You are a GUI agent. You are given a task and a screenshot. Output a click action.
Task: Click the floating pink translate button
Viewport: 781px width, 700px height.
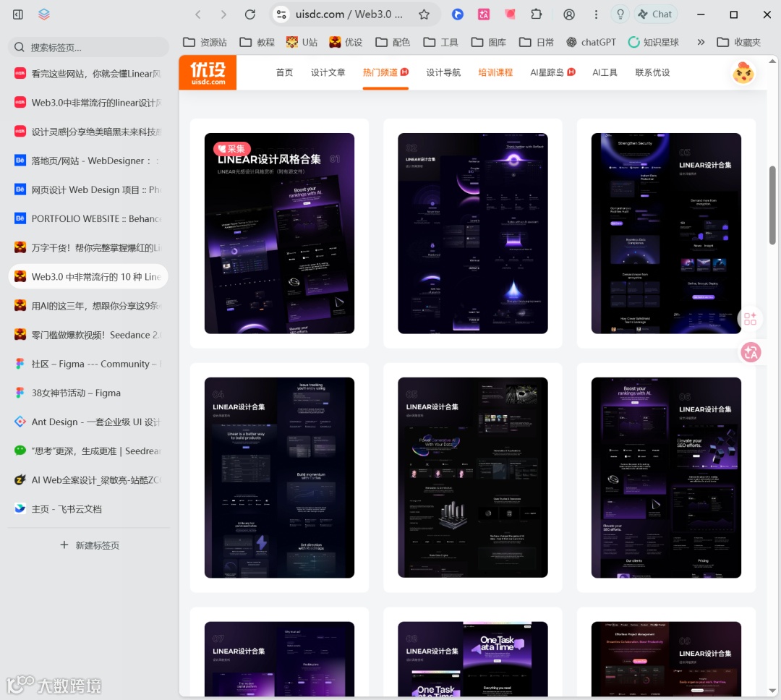click(751, 353)
